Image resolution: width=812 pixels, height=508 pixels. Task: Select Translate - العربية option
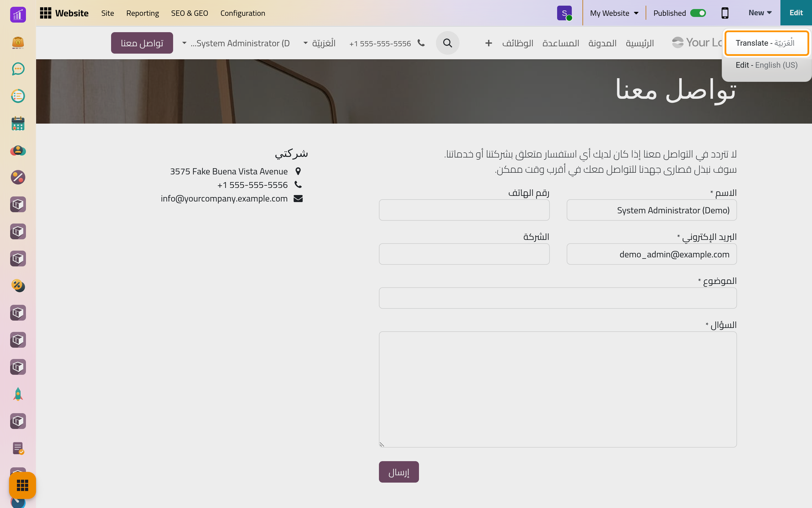[767, 43]
